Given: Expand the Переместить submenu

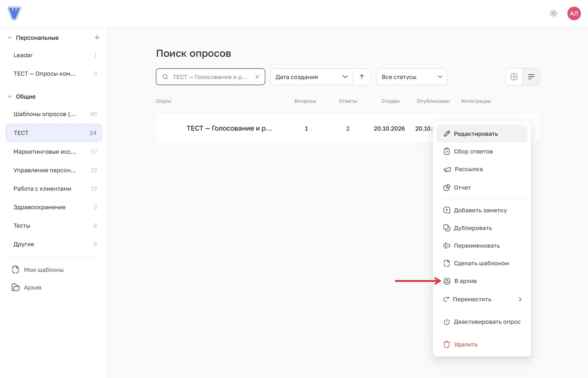Looking at the screenshot, I should (482, 299).
